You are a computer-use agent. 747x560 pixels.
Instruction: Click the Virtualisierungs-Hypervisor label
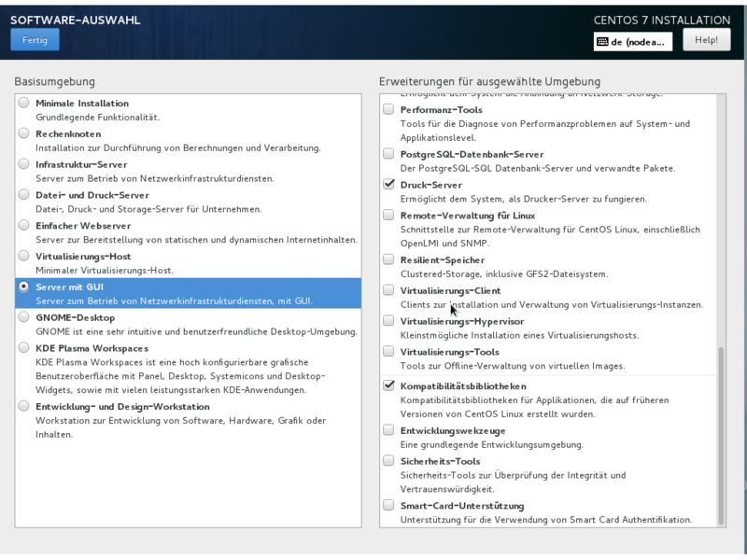coord(462,321)
